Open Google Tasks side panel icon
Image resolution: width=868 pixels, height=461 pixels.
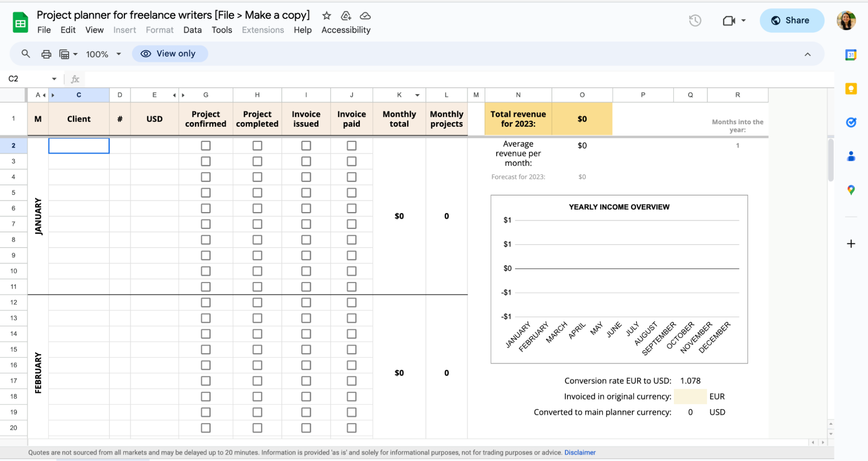click(x=851, y=123)
